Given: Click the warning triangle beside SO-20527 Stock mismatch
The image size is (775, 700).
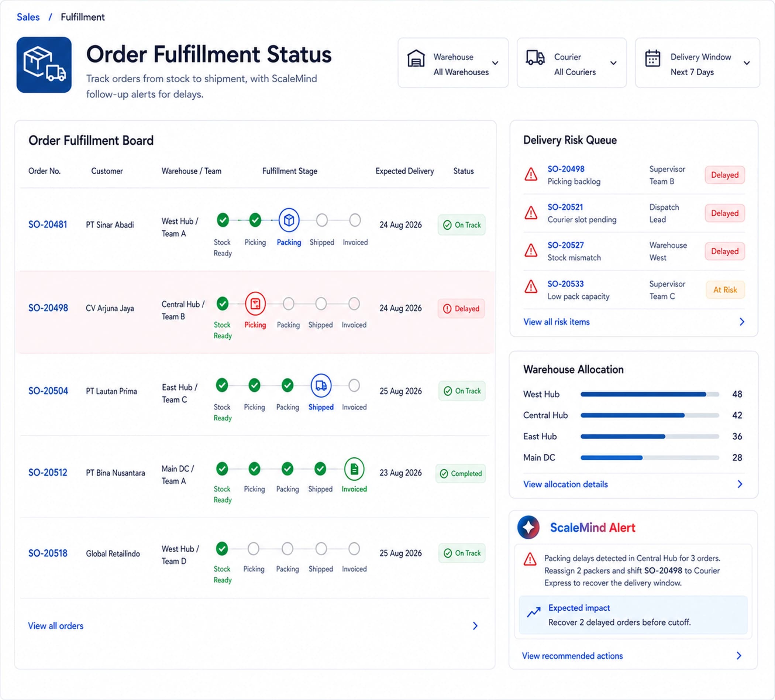Looking at the screenshot, I should coord(531,251).
